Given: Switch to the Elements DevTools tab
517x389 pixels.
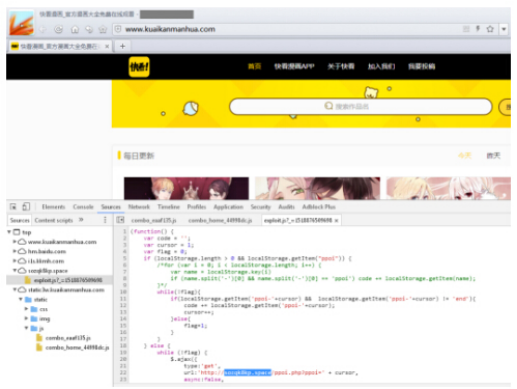Looking at the screenshot, I should 53,207.
